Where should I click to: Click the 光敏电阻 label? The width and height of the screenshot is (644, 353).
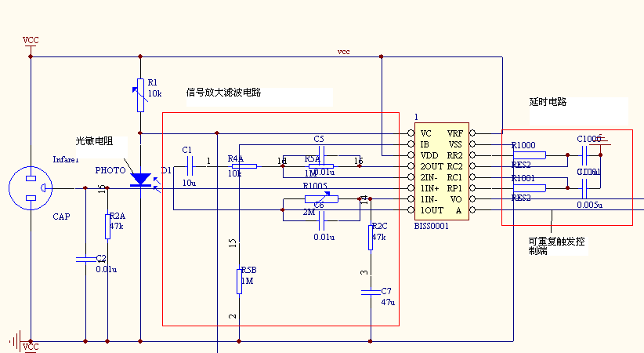(x=94, y=140)
